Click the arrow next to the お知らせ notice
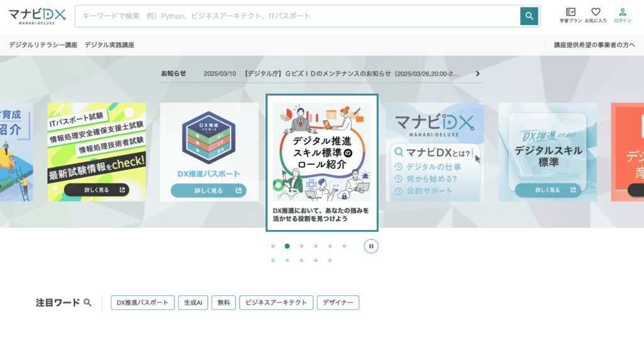This screenshot has width=644, height=347. 478,74
